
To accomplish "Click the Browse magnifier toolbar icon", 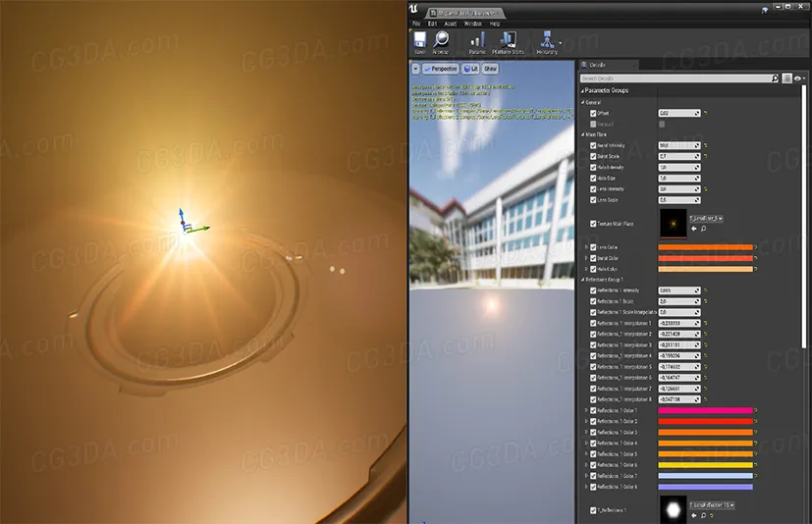I will pos(441,42).
